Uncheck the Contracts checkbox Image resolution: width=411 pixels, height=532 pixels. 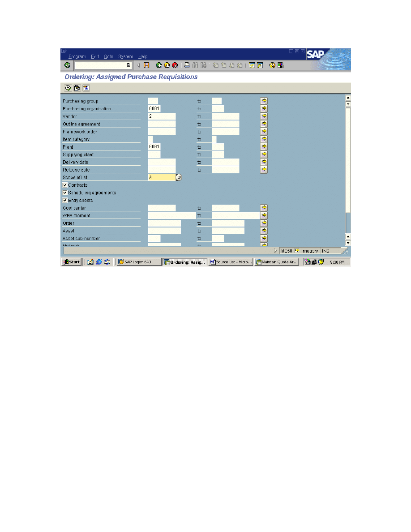[65, 185]
